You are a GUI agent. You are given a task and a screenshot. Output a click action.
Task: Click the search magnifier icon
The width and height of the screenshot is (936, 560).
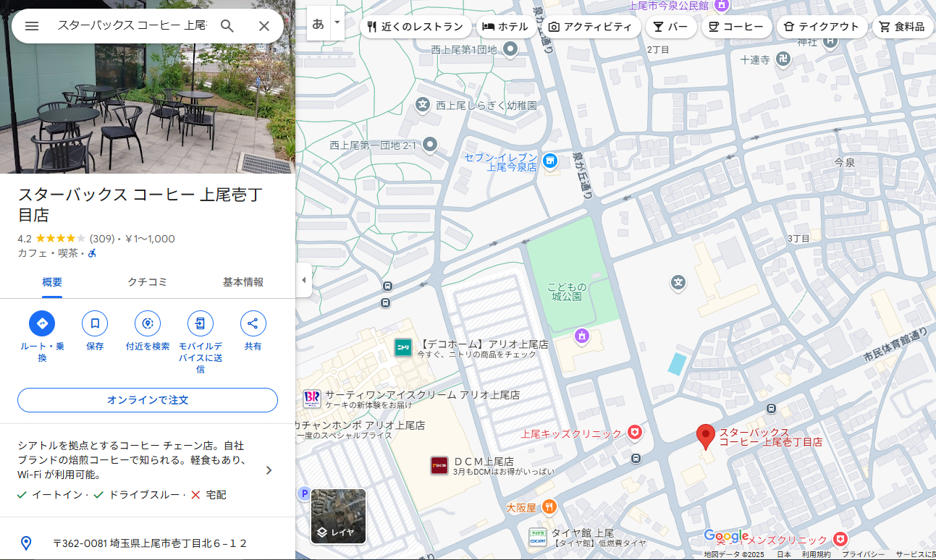tap(227, 26)
